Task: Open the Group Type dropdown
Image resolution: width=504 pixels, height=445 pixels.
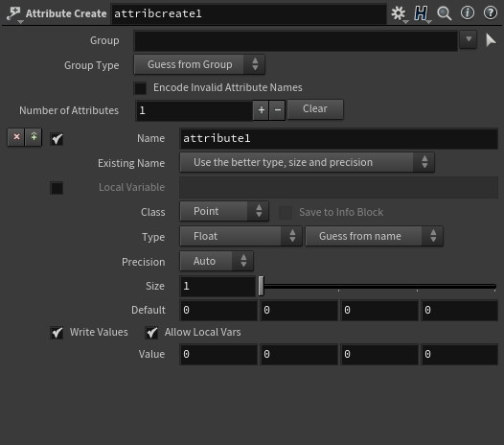Action: [199, 64]
